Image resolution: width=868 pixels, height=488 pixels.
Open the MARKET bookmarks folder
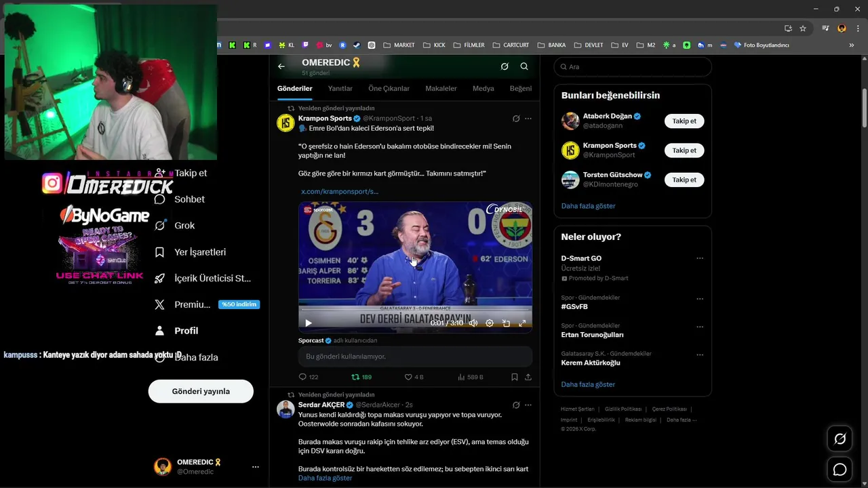pyautogui.click(x=399, y=45)
